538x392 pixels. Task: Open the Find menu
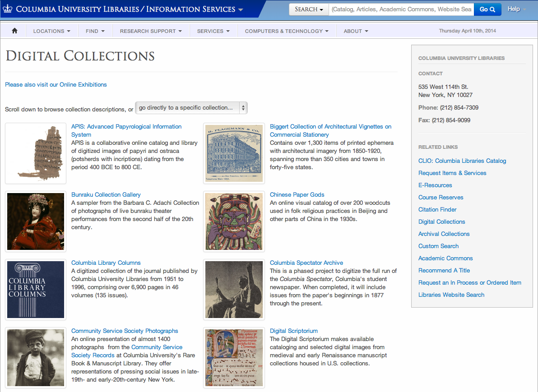click(95, 31)
